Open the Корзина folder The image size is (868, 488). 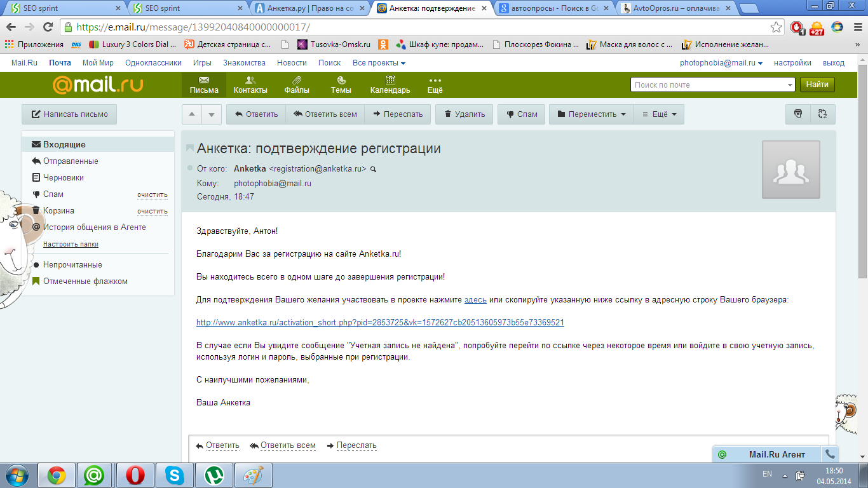(x=58, y=210)
